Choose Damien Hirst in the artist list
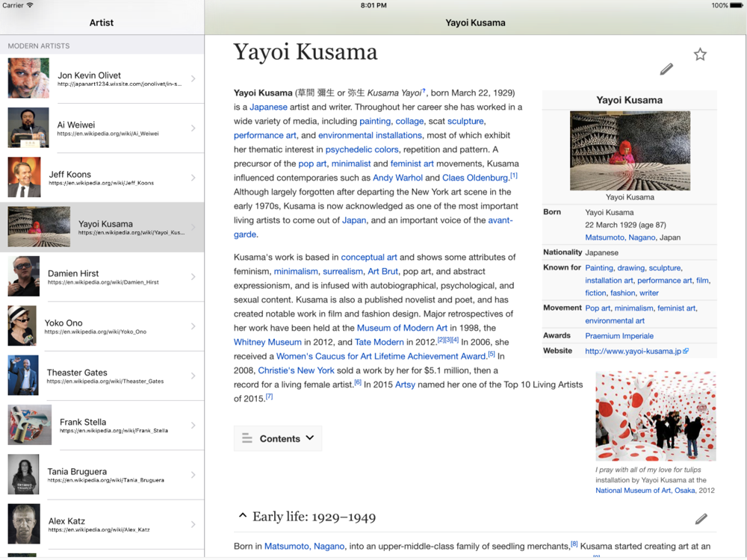 tap(102, 277)
